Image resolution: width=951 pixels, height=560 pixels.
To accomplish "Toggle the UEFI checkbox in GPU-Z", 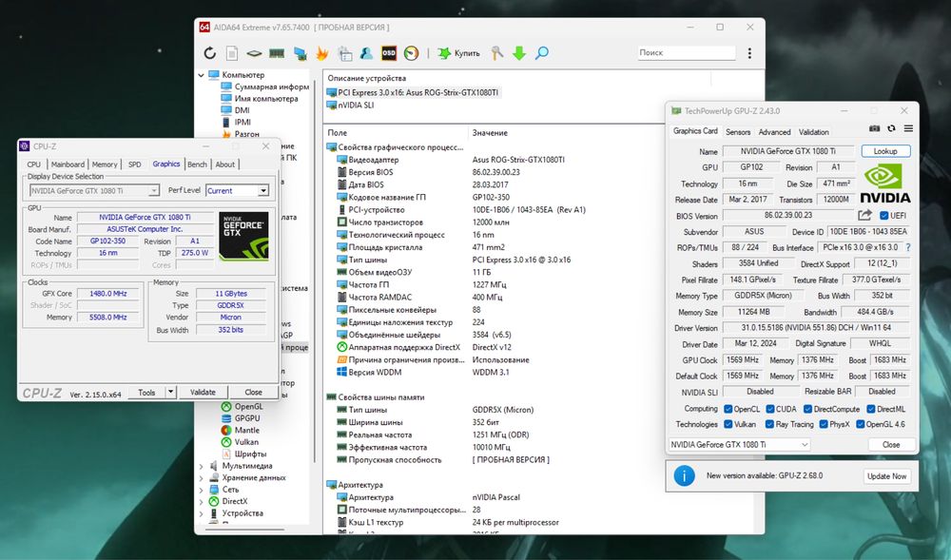I will [x=885, y=216].
